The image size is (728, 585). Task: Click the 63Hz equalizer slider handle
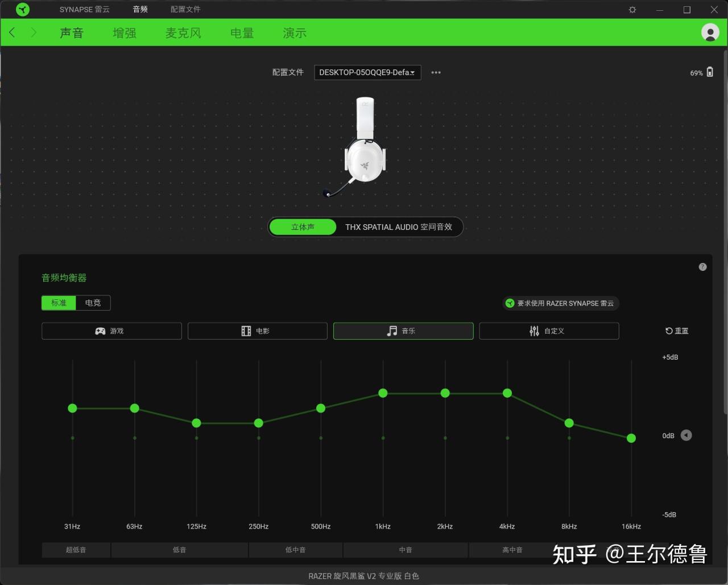(x=135, y=408)
